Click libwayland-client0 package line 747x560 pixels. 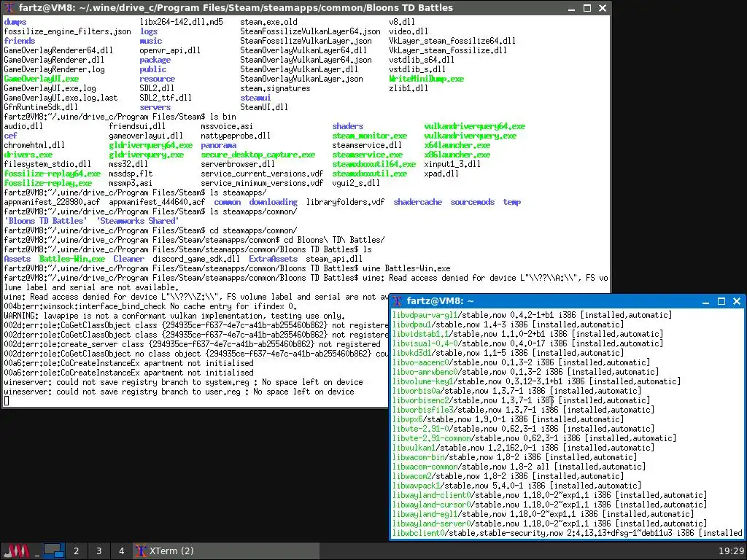point(549,495)
